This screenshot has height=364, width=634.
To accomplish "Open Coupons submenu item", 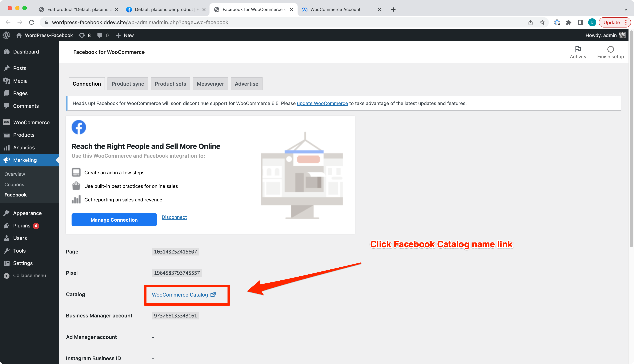I will [14, 185].
